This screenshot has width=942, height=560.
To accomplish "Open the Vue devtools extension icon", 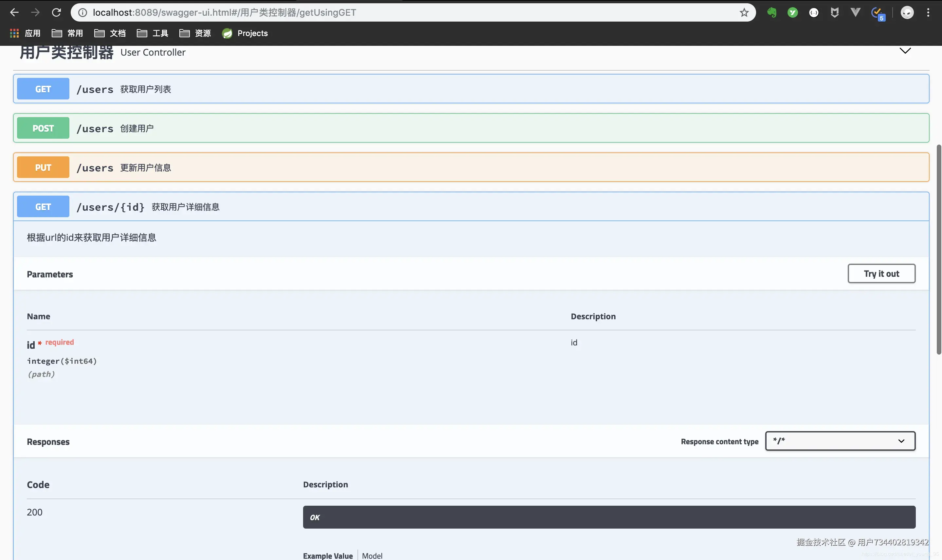I will point(855,12).
